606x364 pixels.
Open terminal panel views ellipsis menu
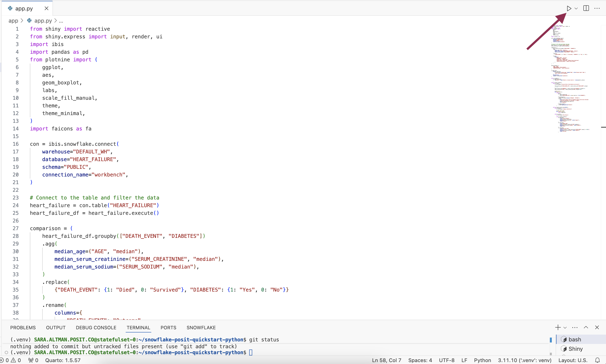(575, 328)
